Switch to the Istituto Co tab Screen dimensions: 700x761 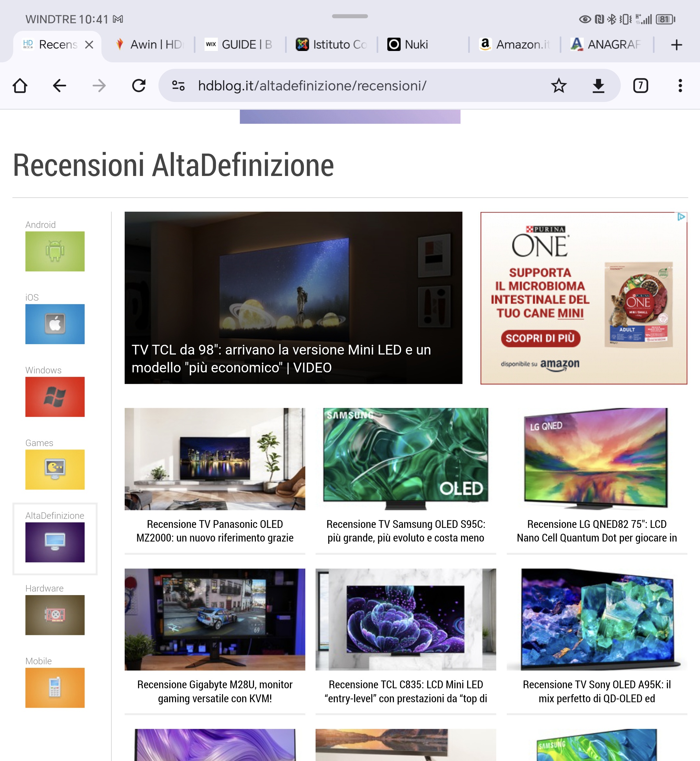pyautogui.click(x=331, y=45)
